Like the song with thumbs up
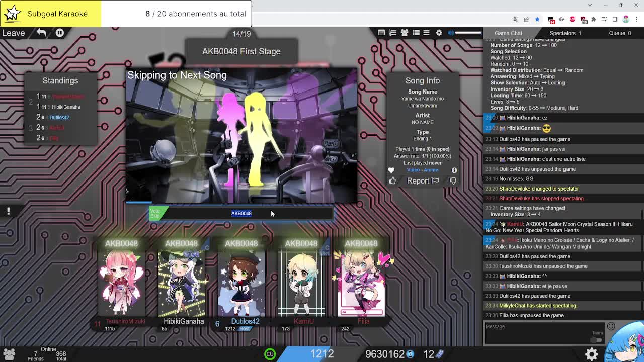644x362 pixels. [392, 181]
